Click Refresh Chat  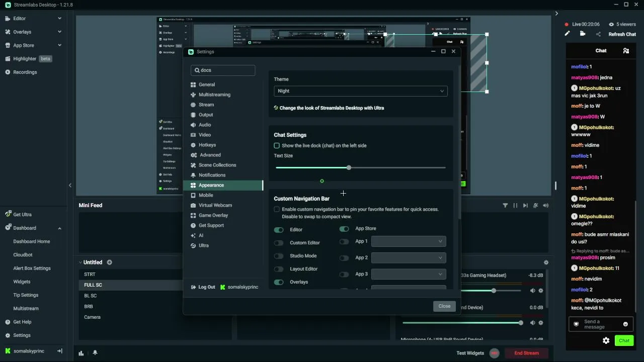click(x=622, y=34)
